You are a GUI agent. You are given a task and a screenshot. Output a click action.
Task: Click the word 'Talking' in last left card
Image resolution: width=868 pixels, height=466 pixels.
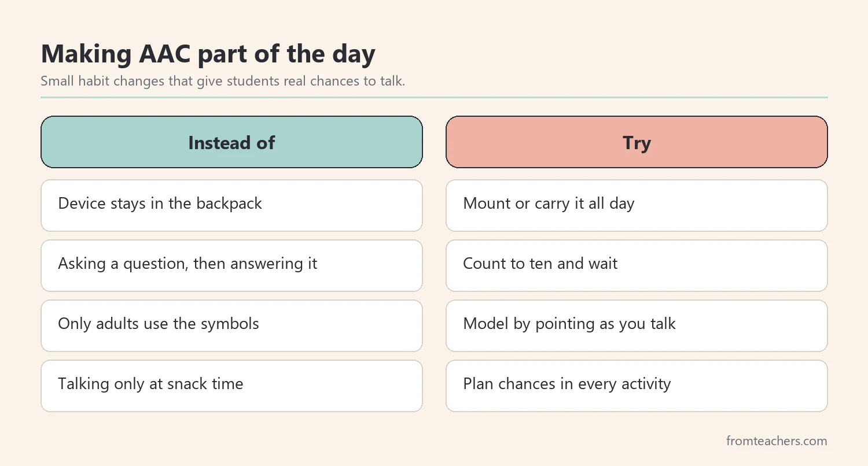(x=83, y=384)
